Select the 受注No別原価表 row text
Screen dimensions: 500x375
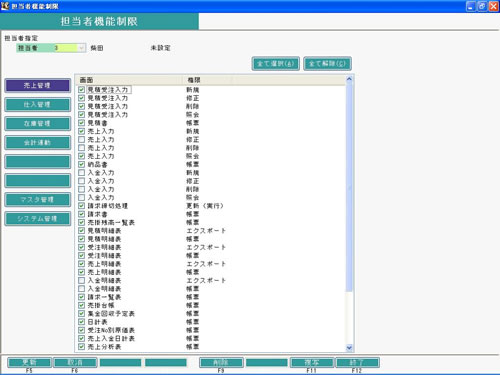(x=111, y=330)
